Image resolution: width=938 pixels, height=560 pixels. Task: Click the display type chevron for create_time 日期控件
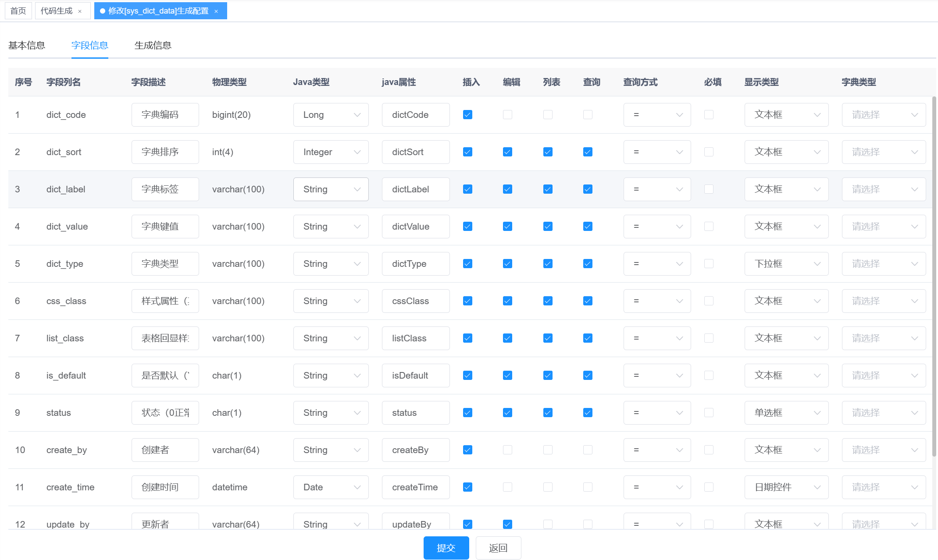[x=817, y=487]
